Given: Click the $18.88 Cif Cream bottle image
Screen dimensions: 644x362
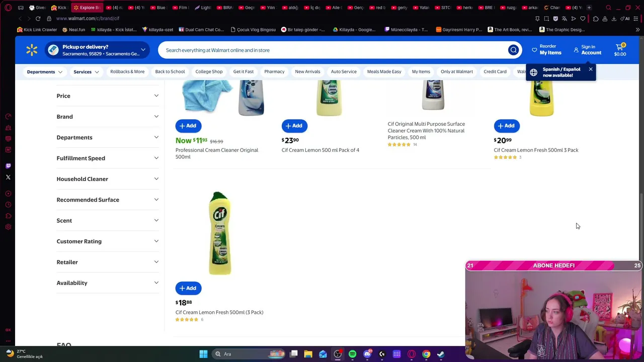Looking at the screenshot, I should point(220,233).
